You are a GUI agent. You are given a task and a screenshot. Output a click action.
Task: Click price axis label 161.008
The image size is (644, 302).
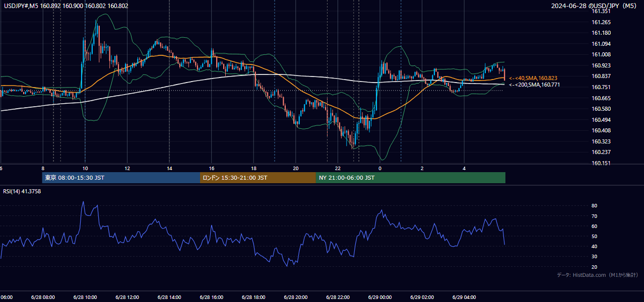[x=601, y=54]
